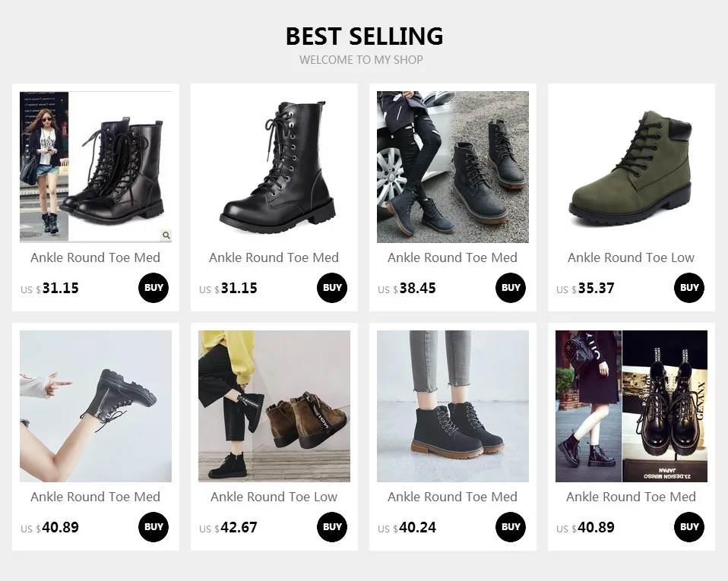Open the brown suede boots image

click(x=274, y=406)
